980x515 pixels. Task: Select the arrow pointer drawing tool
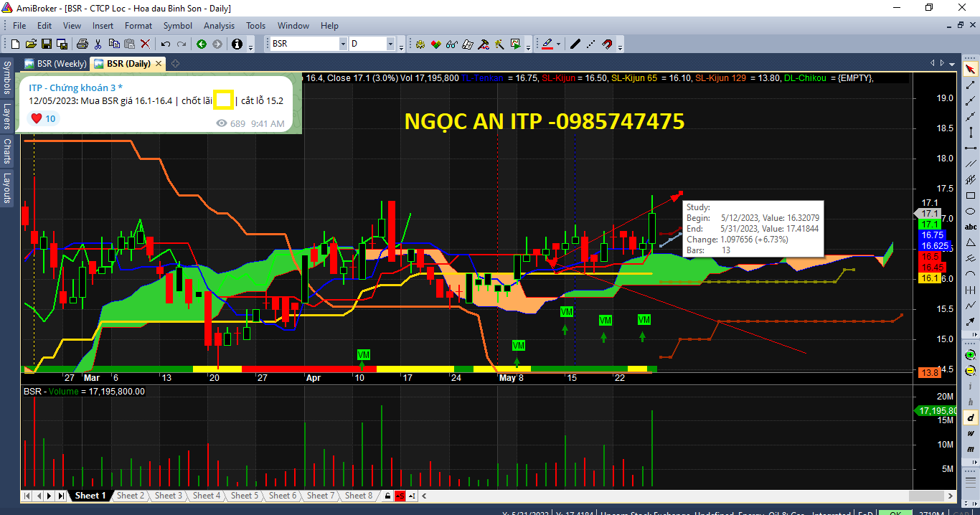971,69
